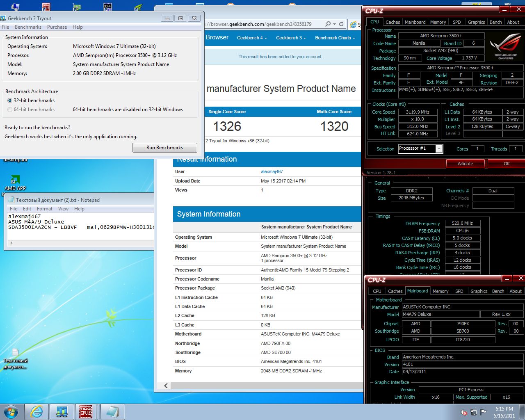
Task: Click the muted volume tray icon
Action: pyautogui.click(x=463, y=412)
